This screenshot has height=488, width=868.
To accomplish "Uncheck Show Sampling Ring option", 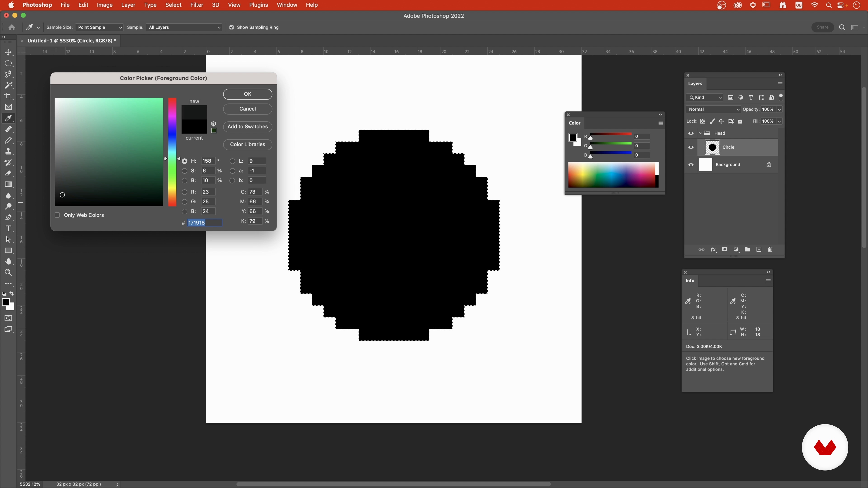I will 231,27.
